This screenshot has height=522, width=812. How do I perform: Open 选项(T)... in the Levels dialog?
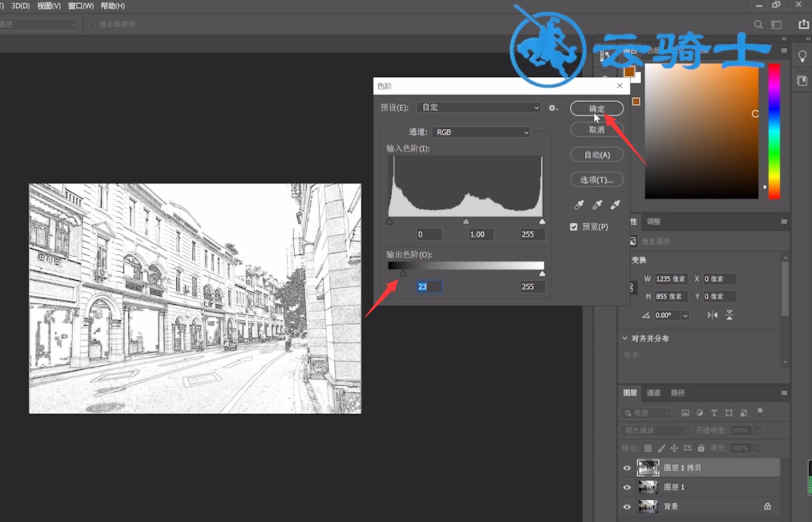point(597,180)
